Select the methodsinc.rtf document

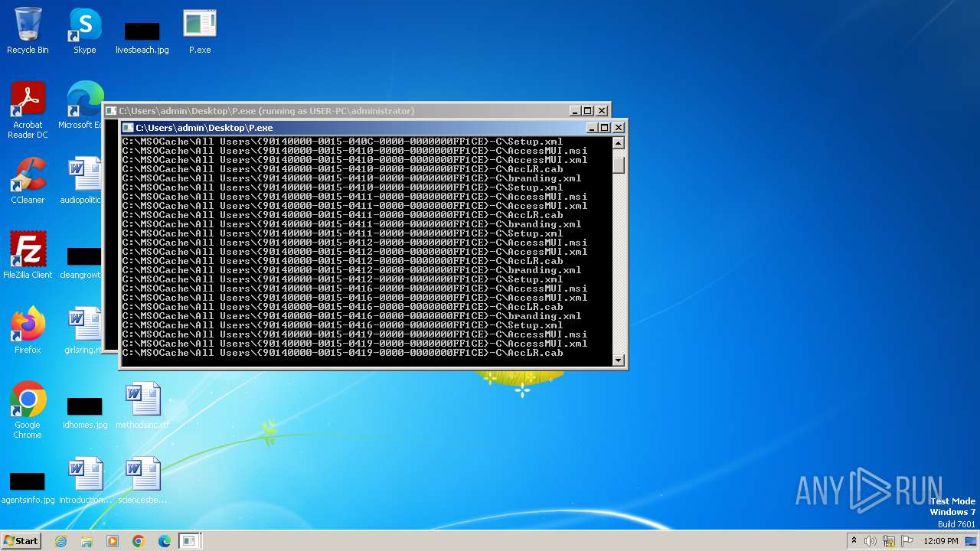[142, 406]
